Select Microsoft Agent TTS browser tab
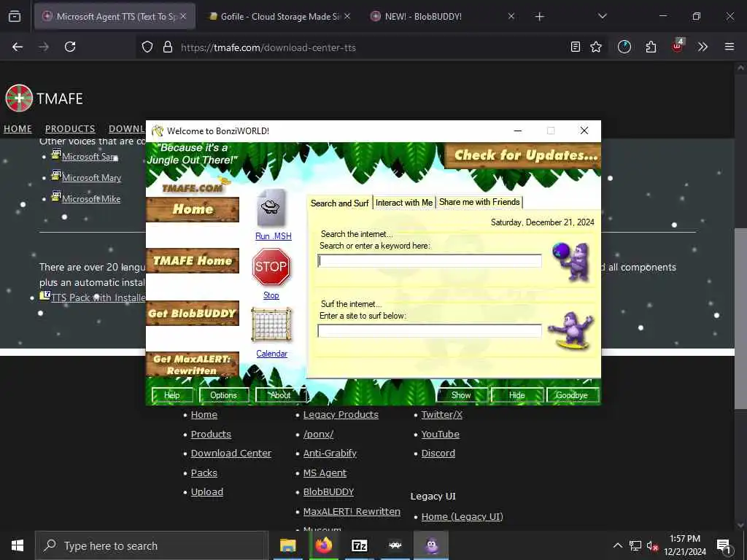 pos(115,17)
